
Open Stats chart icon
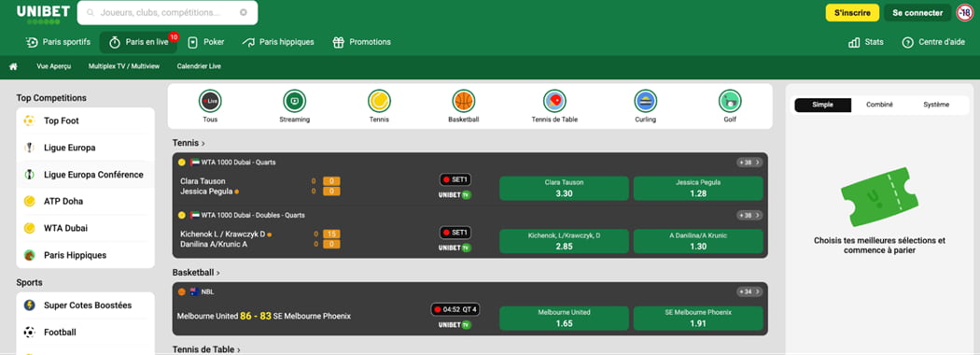[854, 42]
